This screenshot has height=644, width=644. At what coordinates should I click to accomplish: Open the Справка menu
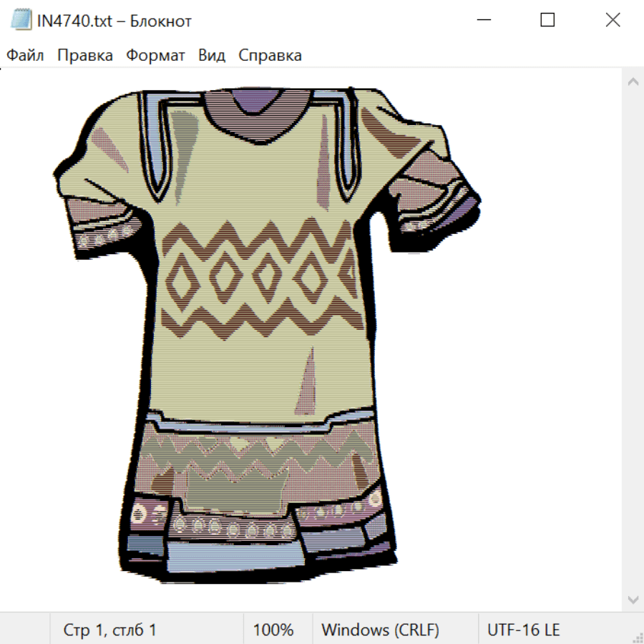(x=270, y=55)
